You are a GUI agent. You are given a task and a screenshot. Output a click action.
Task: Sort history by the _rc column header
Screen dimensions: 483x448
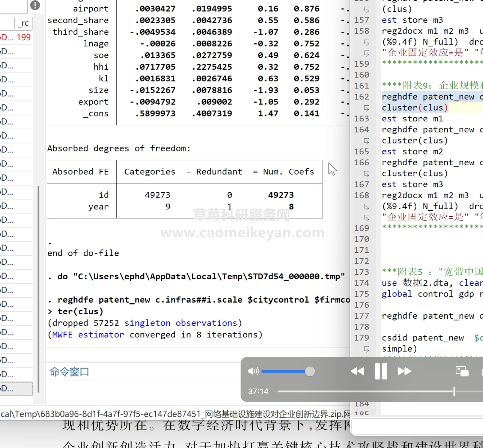(x=24, y=23)
